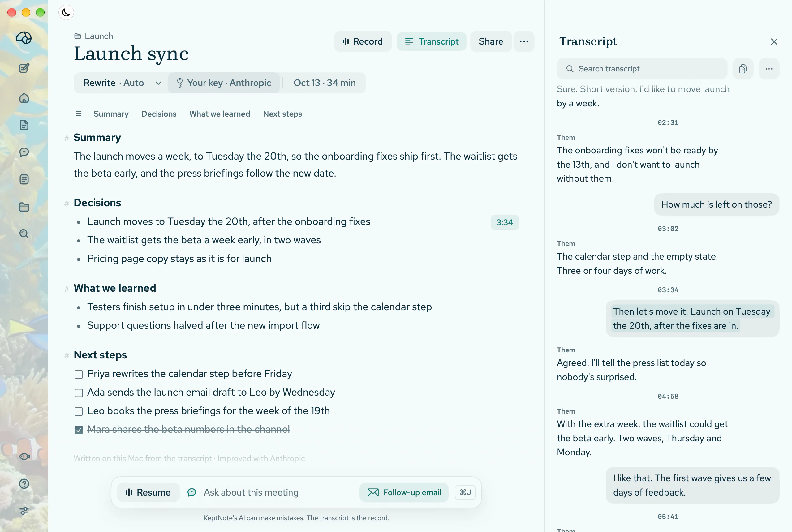Open the settings sliders icon in the sidebar
The image size is (792, 532).
(x=24, y=511)
